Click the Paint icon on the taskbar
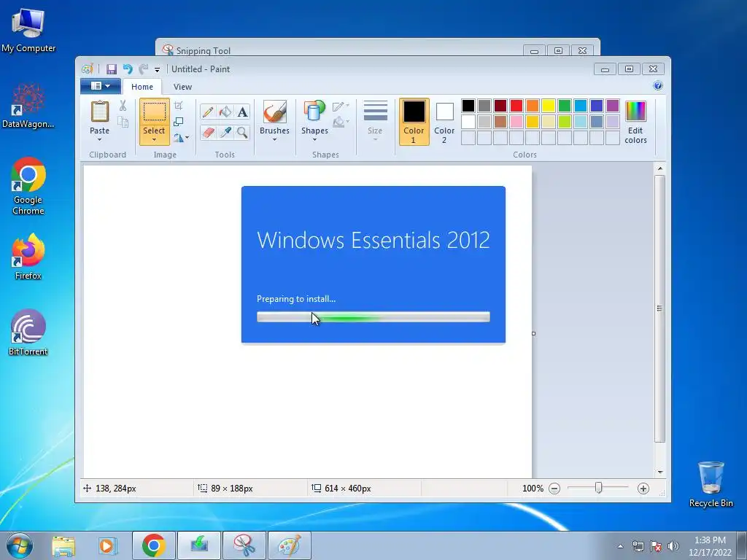This screenshot has height=560, width=747. (x=289, y=545)
